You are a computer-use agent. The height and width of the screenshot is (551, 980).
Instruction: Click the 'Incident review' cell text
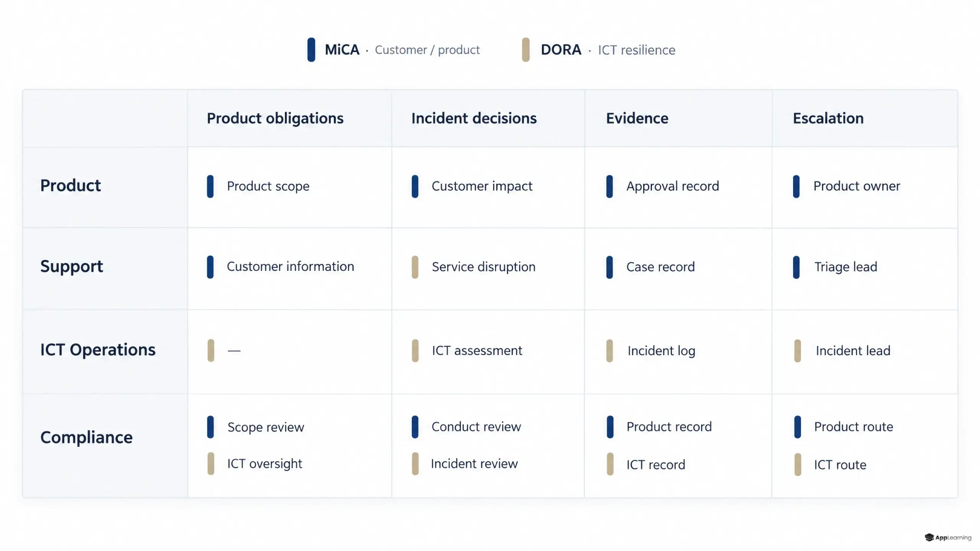(x=474, y=464)
